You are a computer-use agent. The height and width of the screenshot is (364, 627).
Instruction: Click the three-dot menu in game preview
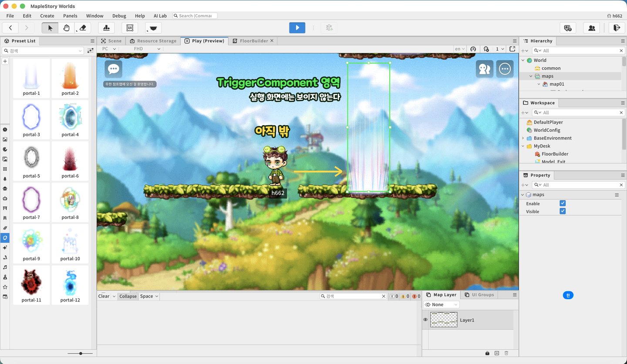click(x=505, y=69)
